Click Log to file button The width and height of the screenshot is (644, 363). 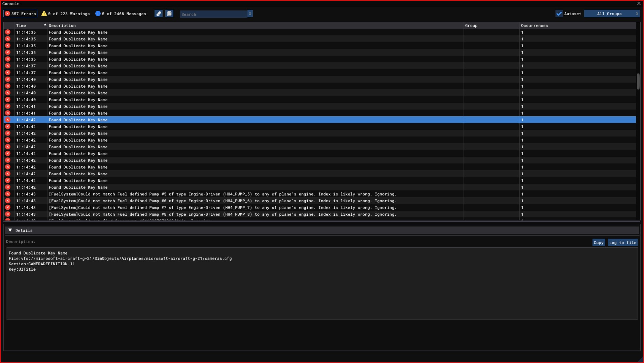coord(622,243)
